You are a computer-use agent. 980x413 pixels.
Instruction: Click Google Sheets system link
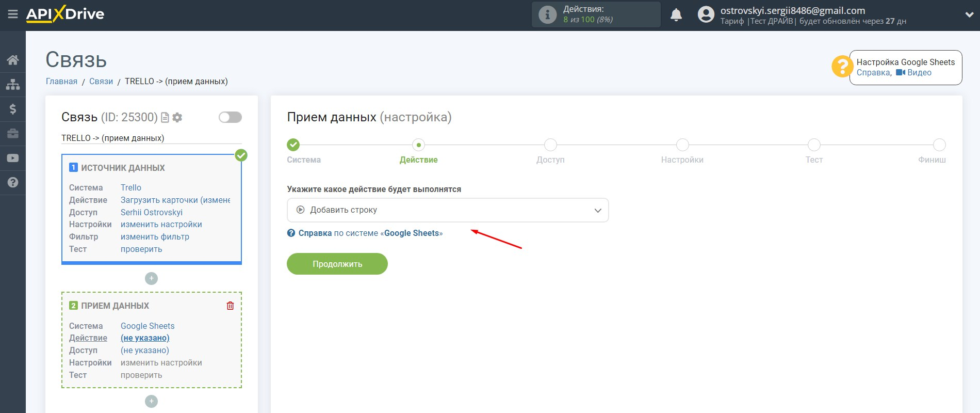click(148, 326)
